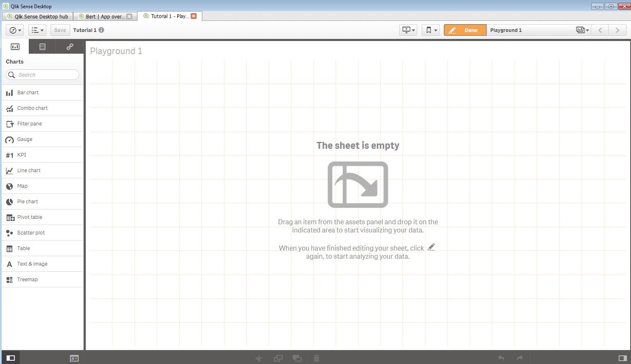The width and height of the screenshot is (631, 364).
Task: Open the navigation compass menu
Action: click(x=15, y=30)
